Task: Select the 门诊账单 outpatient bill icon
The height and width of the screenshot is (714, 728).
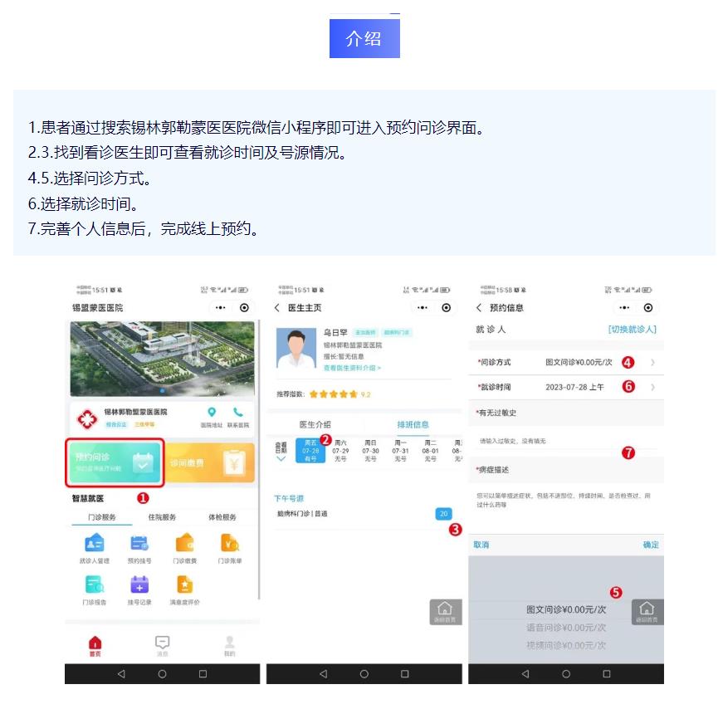Action: pyautogui.click(x=230, y=545)
